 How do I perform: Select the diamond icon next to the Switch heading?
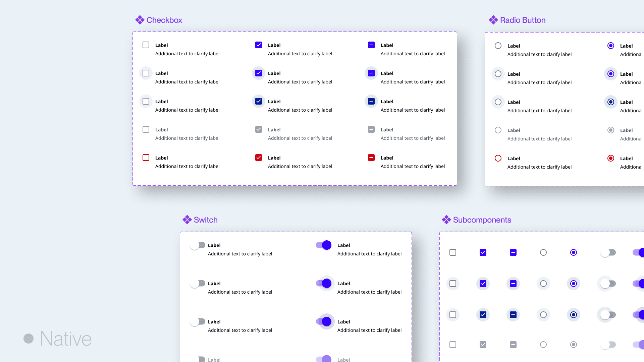[187, 220]
